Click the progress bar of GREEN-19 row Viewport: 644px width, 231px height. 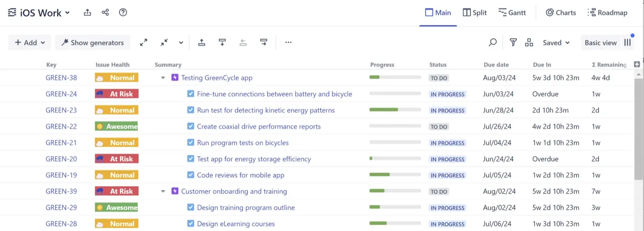coord(395,175)
